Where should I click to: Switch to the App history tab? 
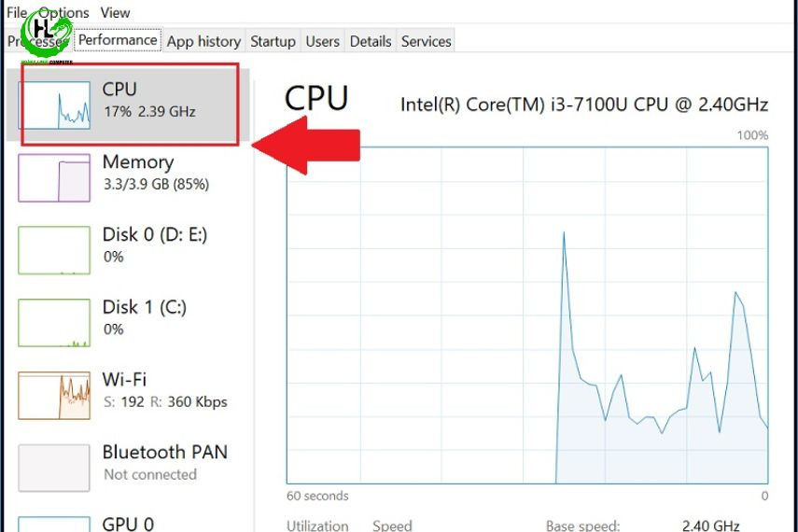203,41
